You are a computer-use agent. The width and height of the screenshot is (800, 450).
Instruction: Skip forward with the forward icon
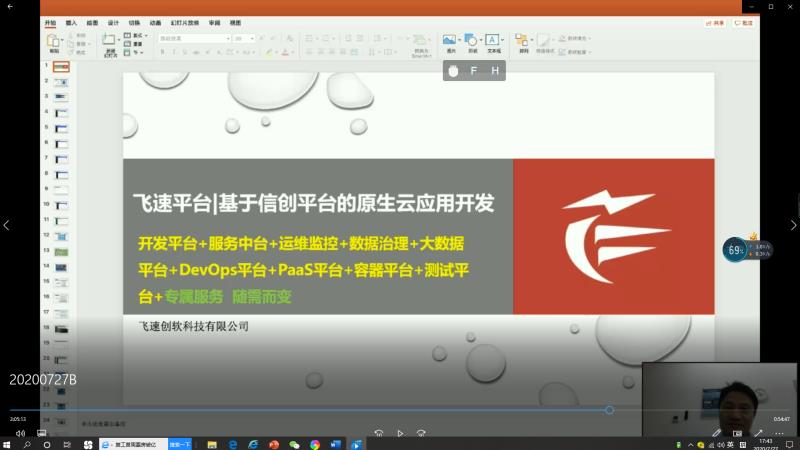(x=421, y=433)
